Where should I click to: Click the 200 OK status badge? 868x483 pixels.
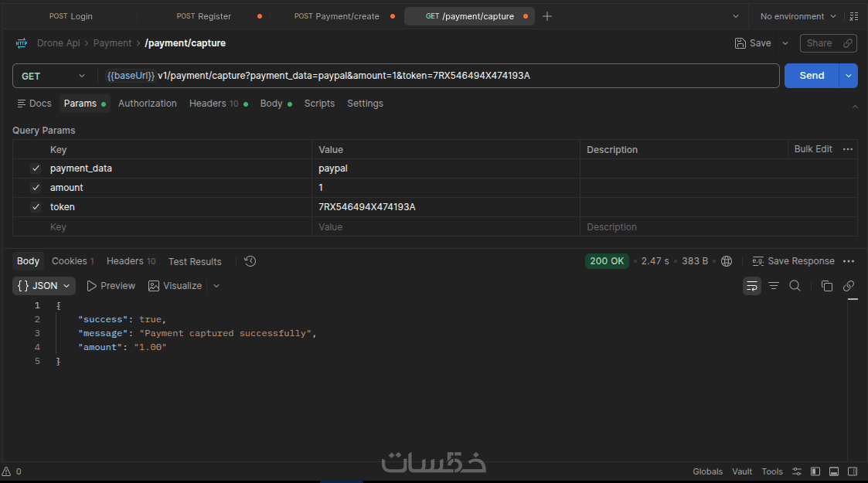coord(607,261)
